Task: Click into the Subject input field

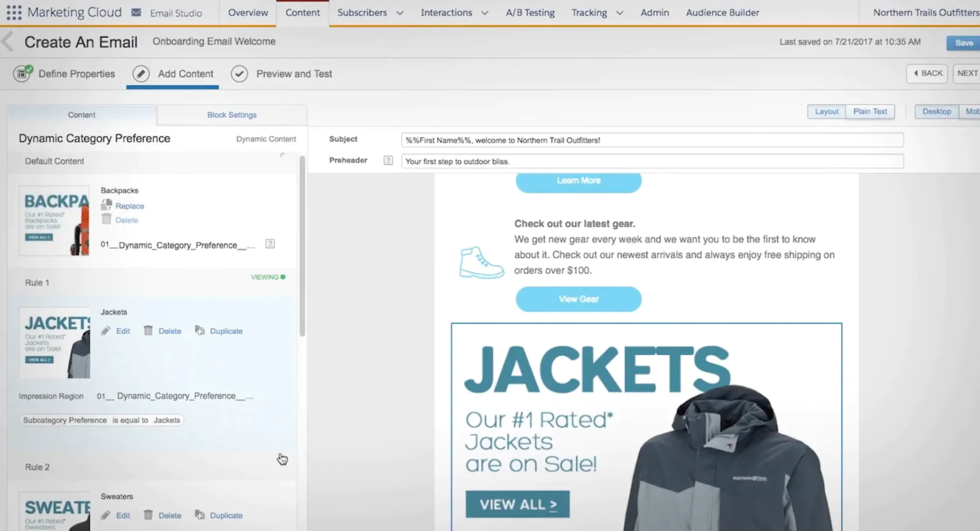Action: (652, 140)
